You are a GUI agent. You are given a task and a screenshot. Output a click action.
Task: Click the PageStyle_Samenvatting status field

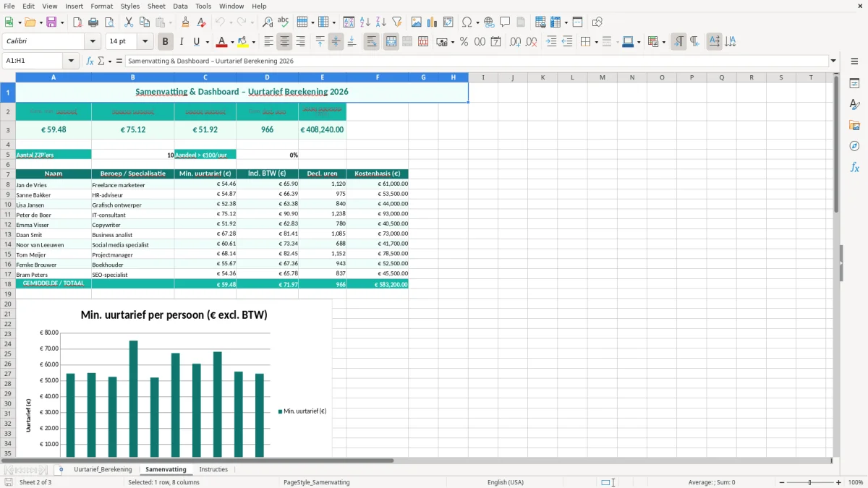[317, 482]
